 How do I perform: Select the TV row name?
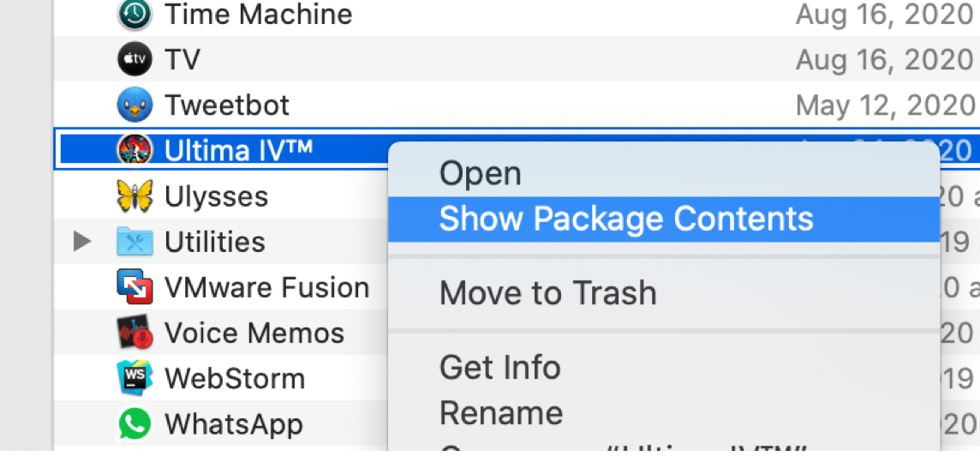[x=182, y=59]
